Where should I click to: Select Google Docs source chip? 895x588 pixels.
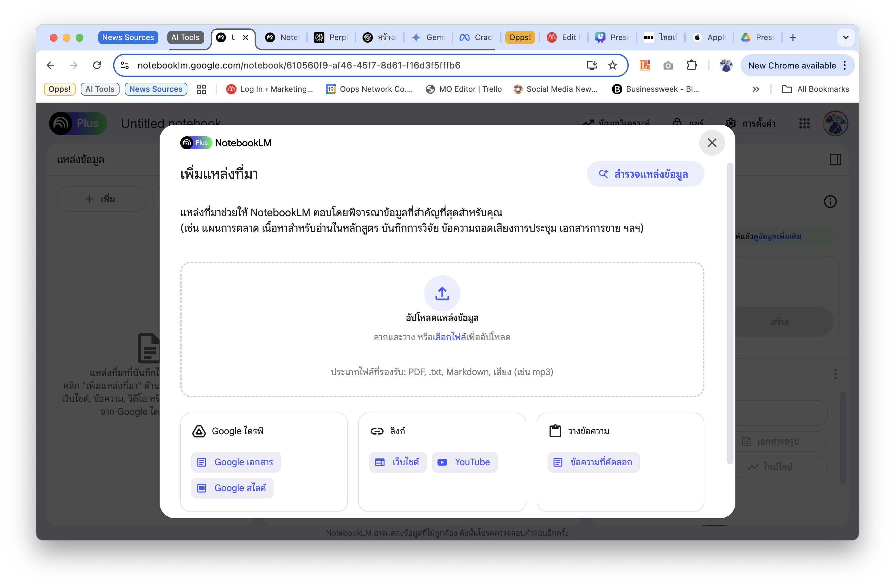236,462
